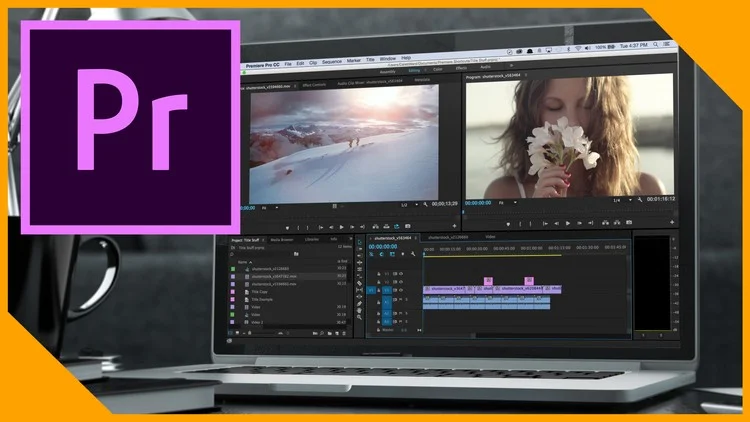Click the Premiere Pro Pr logo
Screen dimensions: 750x422
pyautogui.click(x=131, y=128)
